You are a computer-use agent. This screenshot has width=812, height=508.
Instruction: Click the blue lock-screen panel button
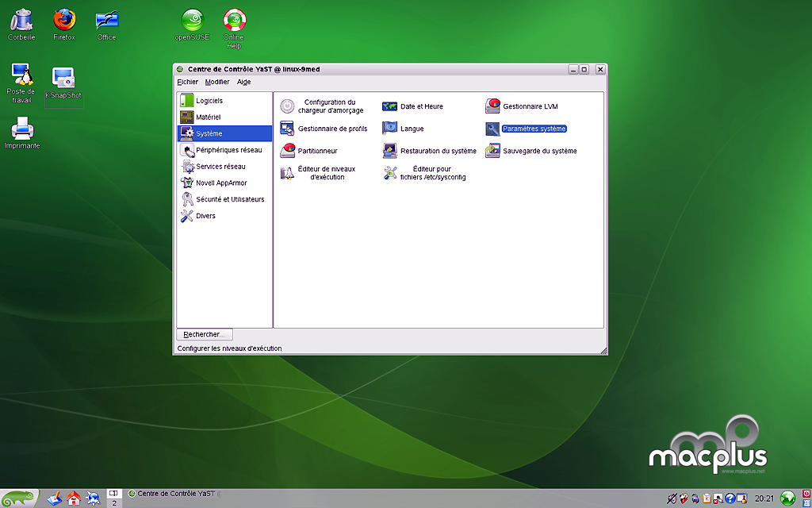806,502
